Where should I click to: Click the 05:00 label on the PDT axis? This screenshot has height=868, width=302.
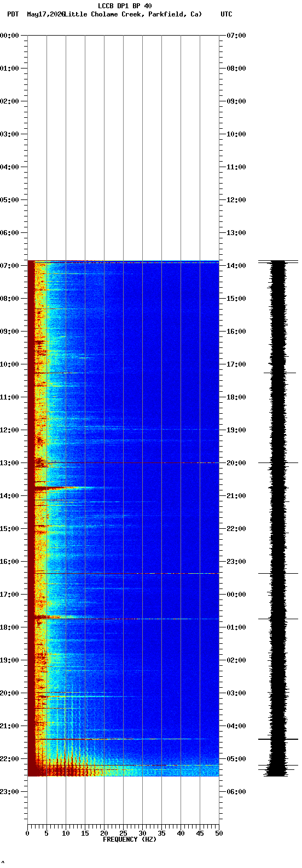point(10,200)
